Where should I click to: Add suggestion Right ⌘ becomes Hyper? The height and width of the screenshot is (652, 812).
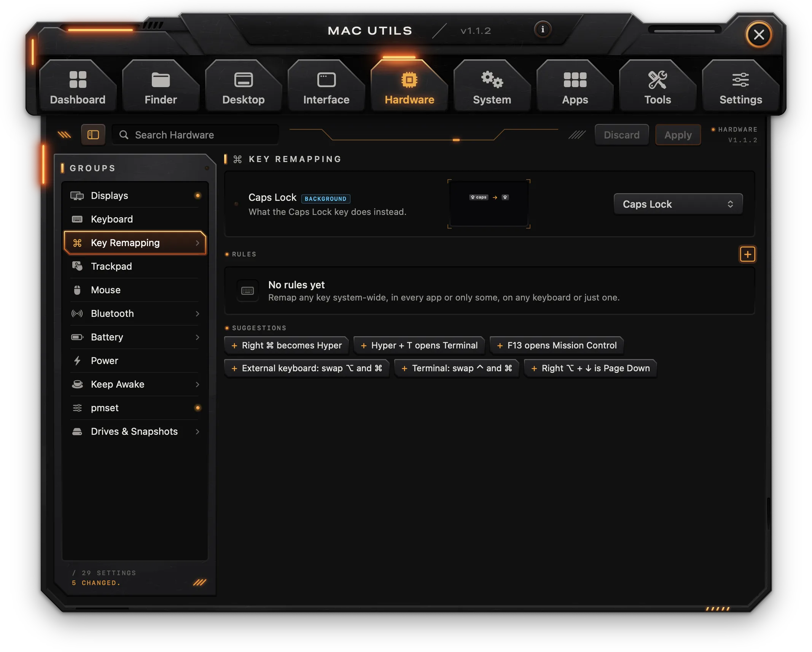pos(287,345)
